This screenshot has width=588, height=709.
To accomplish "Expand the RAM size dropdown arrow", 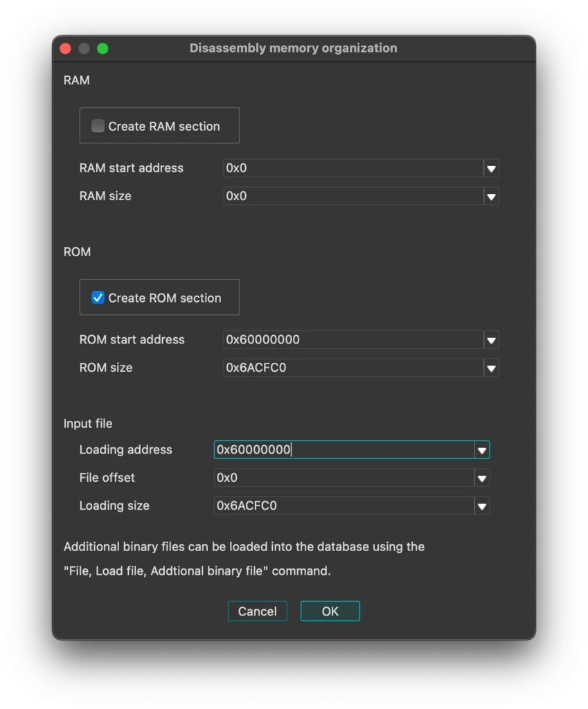I will 491,197.
